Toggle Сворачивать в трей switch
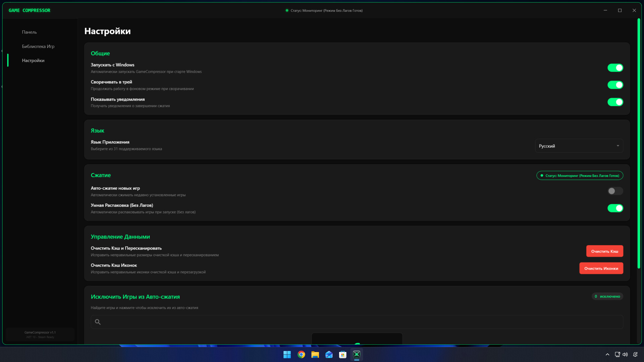This screenshot has width=644, height=362. 615,85
